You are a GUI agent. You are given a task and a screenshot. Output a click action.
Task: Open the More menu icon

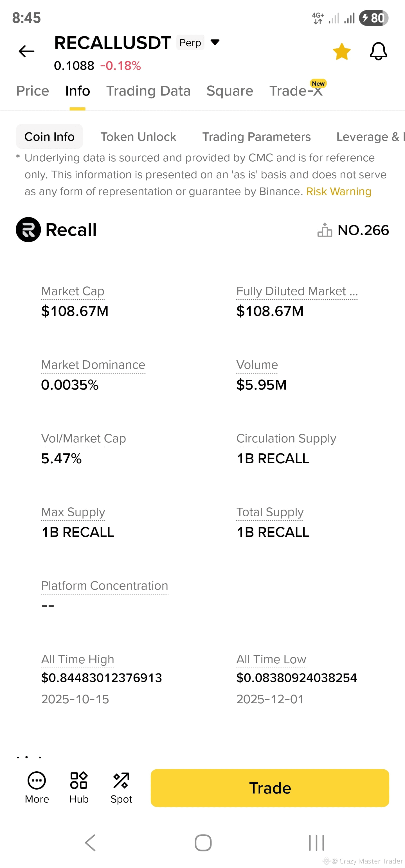coord(37,780)
